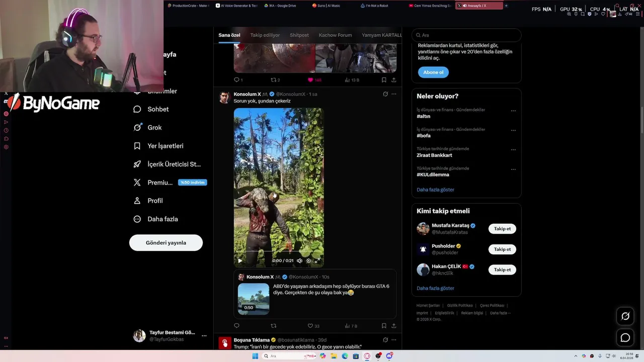The height and width of the screenshot is (362, 644).
Task: Open options for #bofa trend
Action: click(x=513, y=131)
